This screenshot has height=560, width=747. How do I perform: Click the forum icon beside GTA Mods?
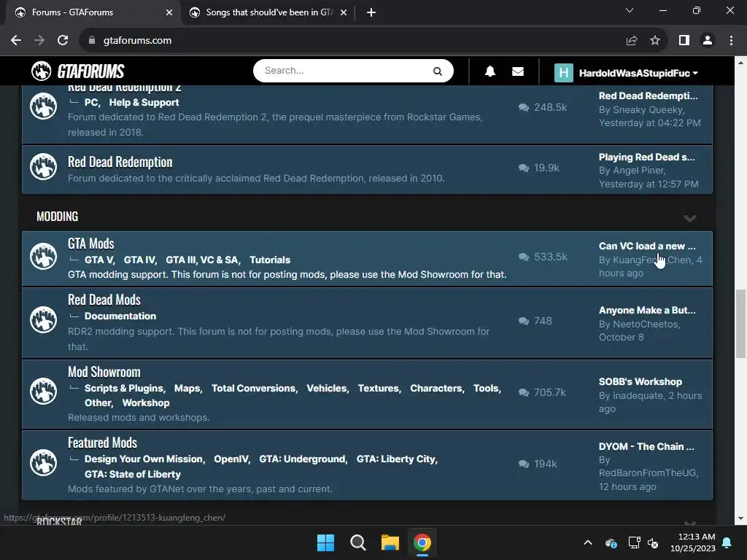click(43, 256)
